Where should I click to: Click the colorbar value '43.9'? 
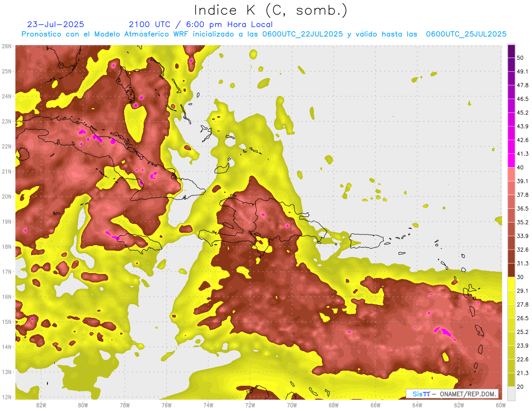click(x=522, y=126)
